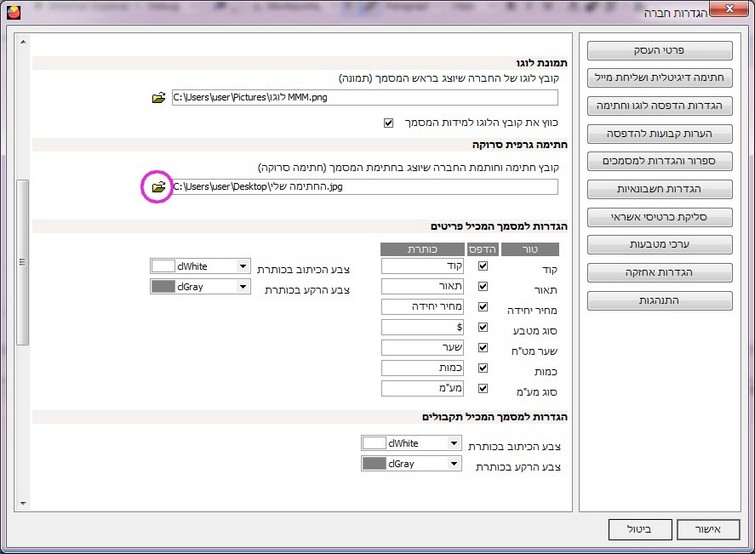This screenshot has height=554, width=755.
Task: Click the folder icon beside the logo file path
Action: [158, 98]
